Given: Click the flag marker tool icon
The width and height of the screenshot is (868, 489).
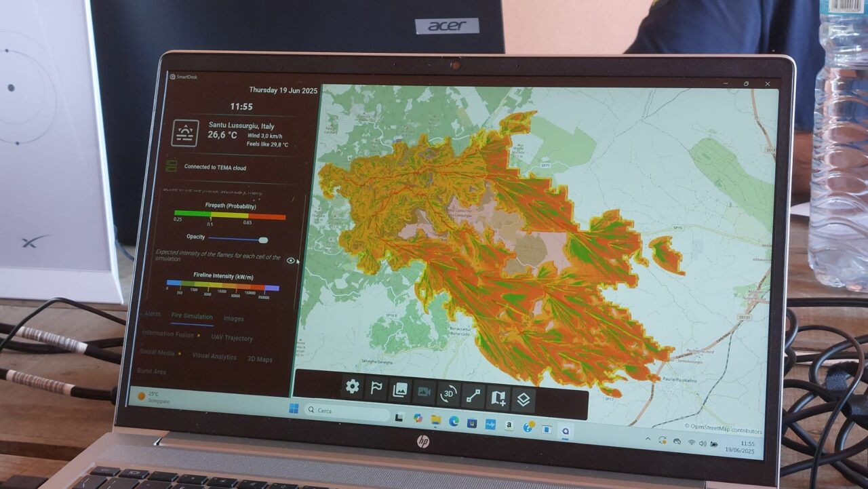Looking at the screenshot, I should point(375,389).
